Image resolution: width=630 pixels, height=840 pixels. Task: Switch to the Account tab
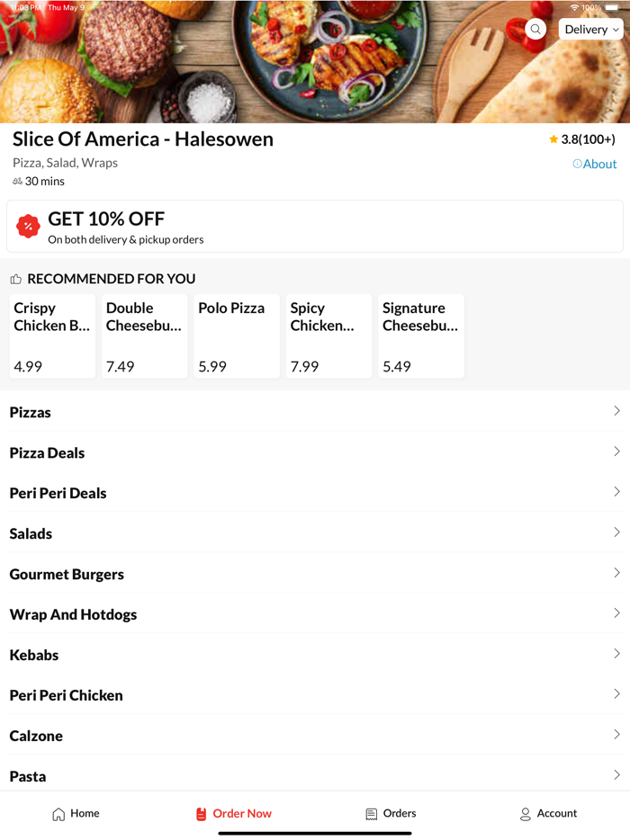549,813
